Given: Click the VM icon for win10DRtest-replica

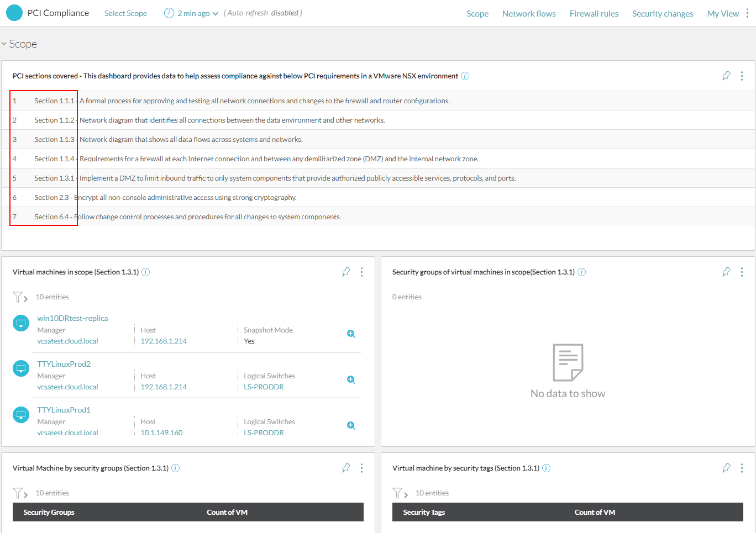Looking at the screenshot, I should pyautogui.click(x=21, y=323).
